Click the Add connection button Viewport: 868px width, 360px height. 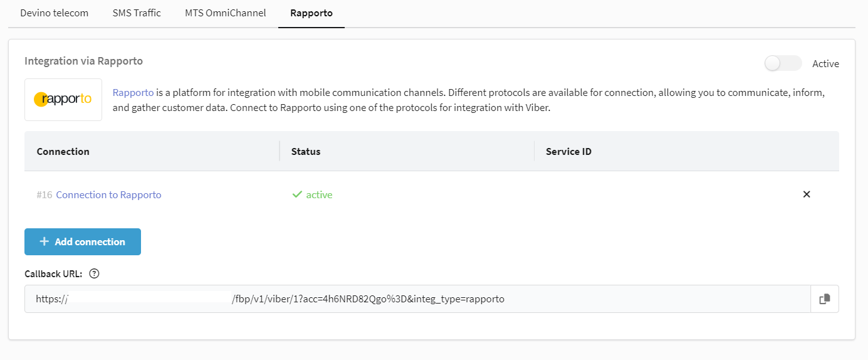[x=83, y=241]
